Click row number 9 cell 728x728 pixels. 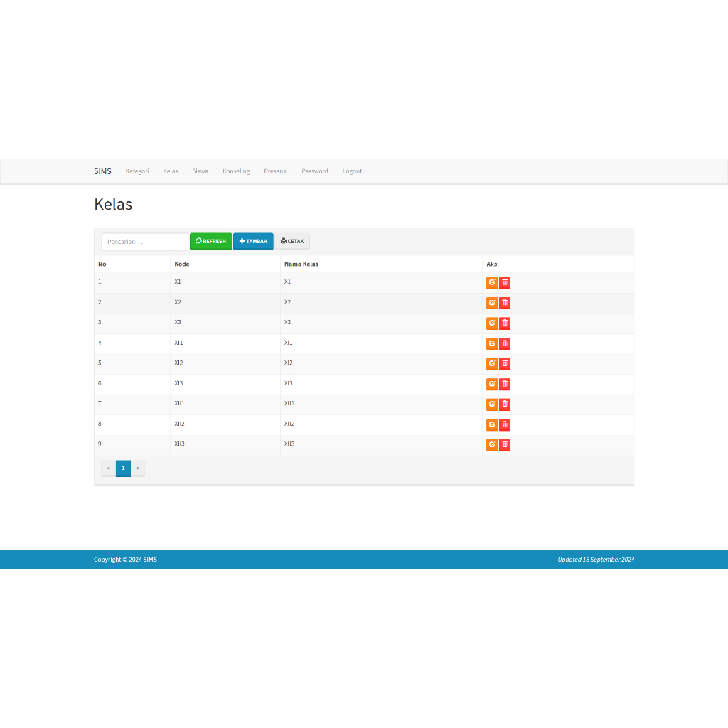pyautogui.click(x=132, y=445)
